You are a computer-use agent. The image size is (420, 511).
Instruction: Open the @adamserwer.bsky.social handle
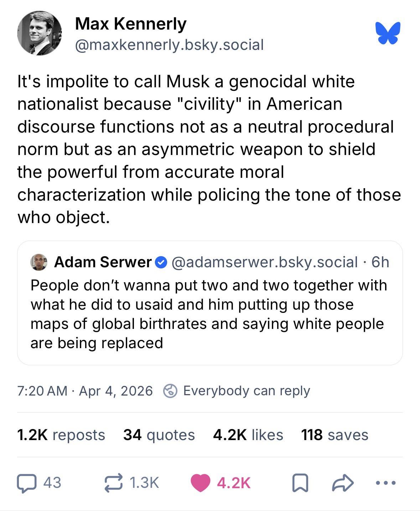[265, 262]
